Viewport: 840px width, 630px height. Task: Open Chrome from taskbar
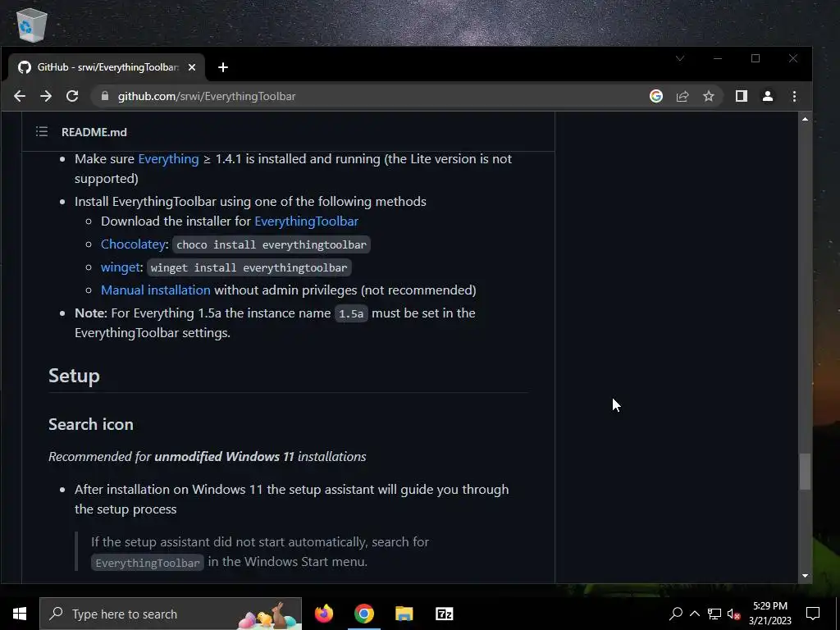click(363, 614)
